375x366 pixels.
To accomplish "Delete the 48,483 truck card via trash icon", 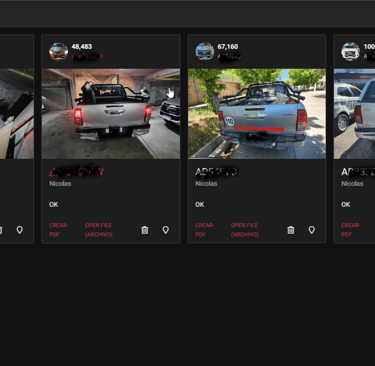I will click(145, 230).
